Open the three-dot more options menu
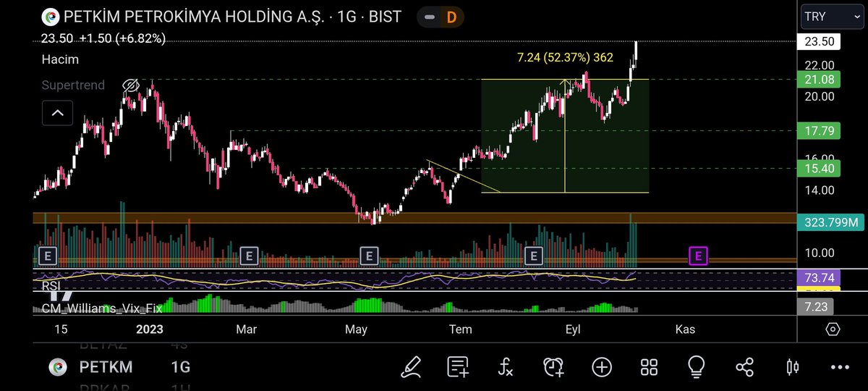 [840, 366]
